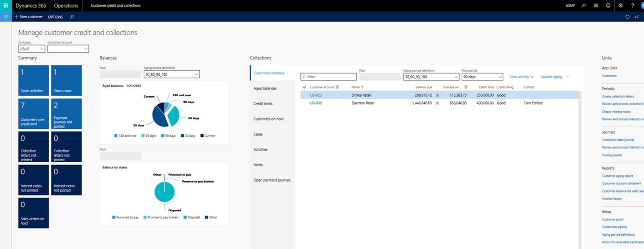644x249 pixels.
Task: Open the Customer pools setup link
Action: coord(613,219)
